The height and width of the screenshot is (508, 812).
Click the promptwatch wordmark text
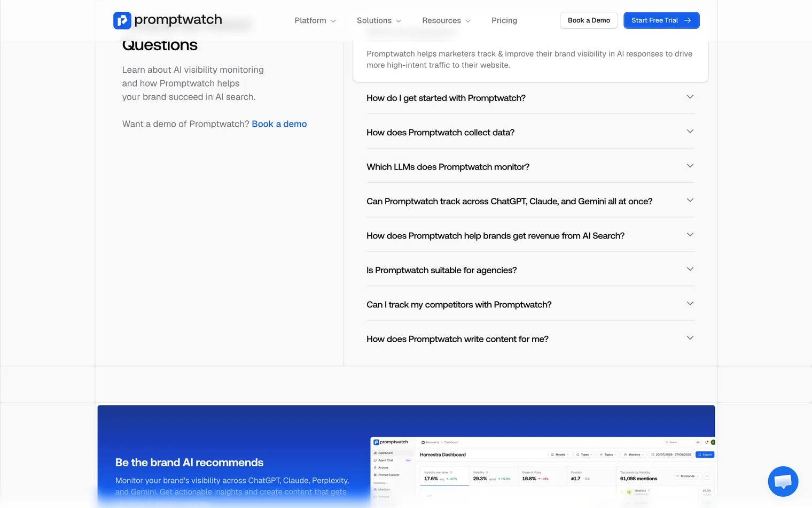178,20
